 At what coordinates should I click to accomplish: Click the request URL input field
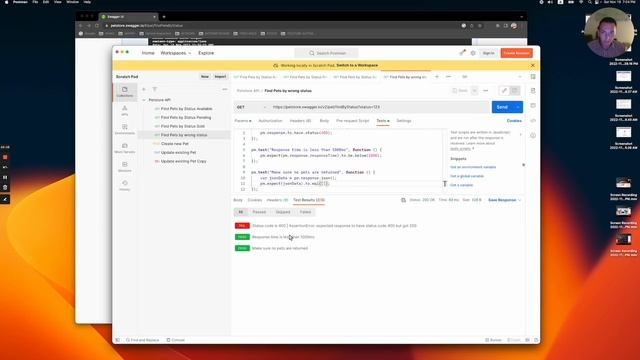tap(379, 107)
